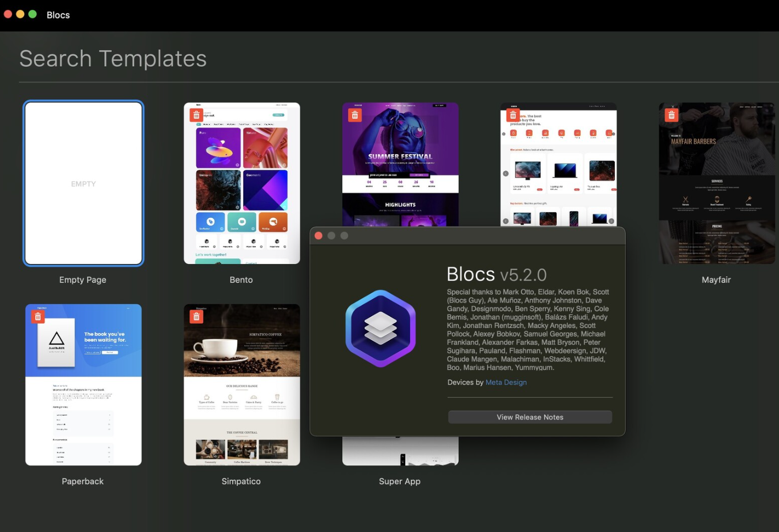779x532 pixels.
Task: Click the trash icon above the coffee cup image
Action: click(196, 316)
